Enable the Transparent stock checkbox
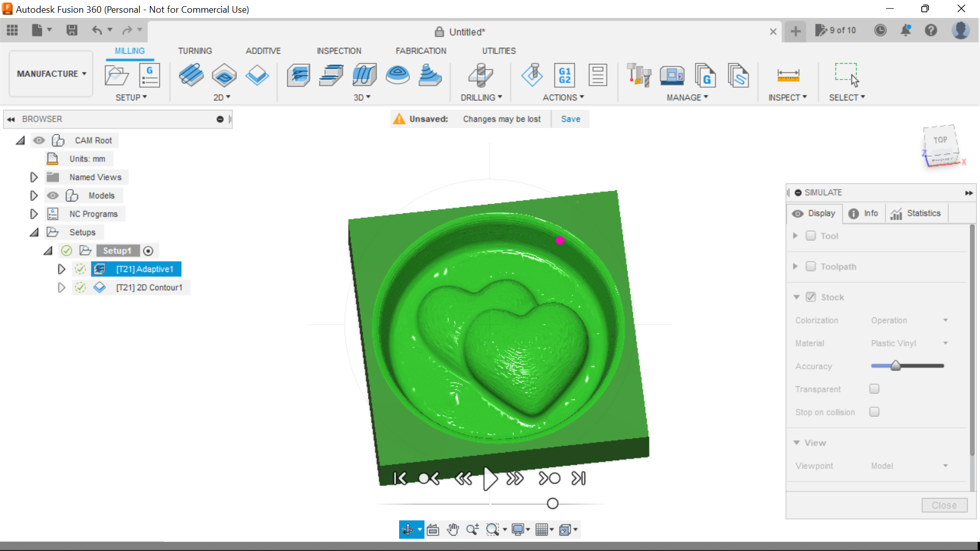The height and width of the screenshot is (551, 980). 874,389
